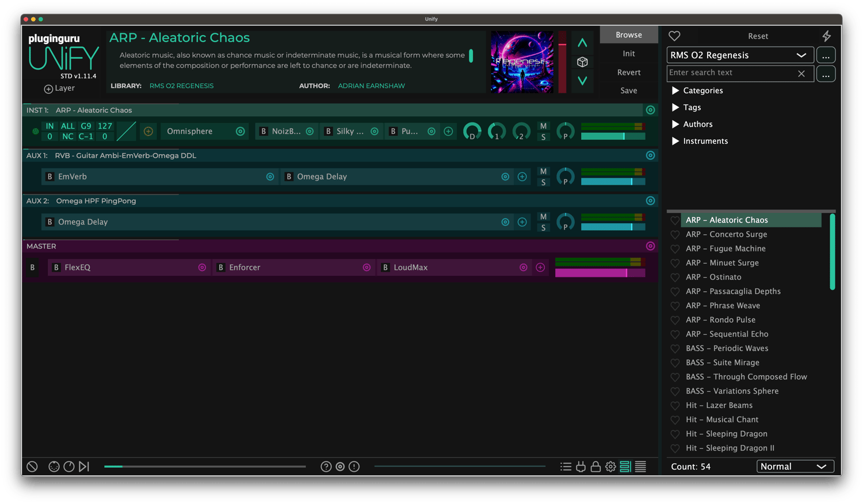Click the panic stop icon in footer
Viewport: 863px width, 504px height.
[x=32, y=467]
